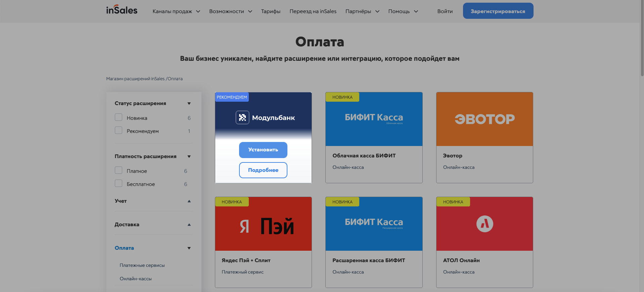
Task: Collapse the Оплата section arrow
Action: click(189, 248)
